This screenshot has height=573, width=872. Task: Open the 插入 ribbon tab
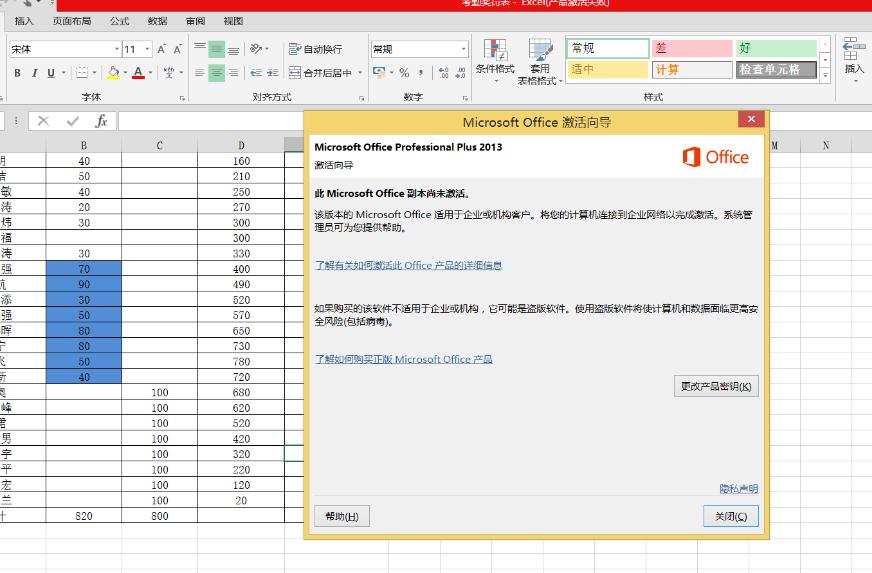(x=24, y=21)
